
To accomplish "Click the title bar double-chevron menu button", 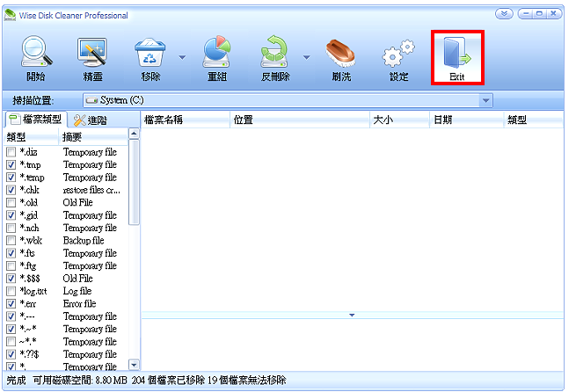I will coord(504,14).
